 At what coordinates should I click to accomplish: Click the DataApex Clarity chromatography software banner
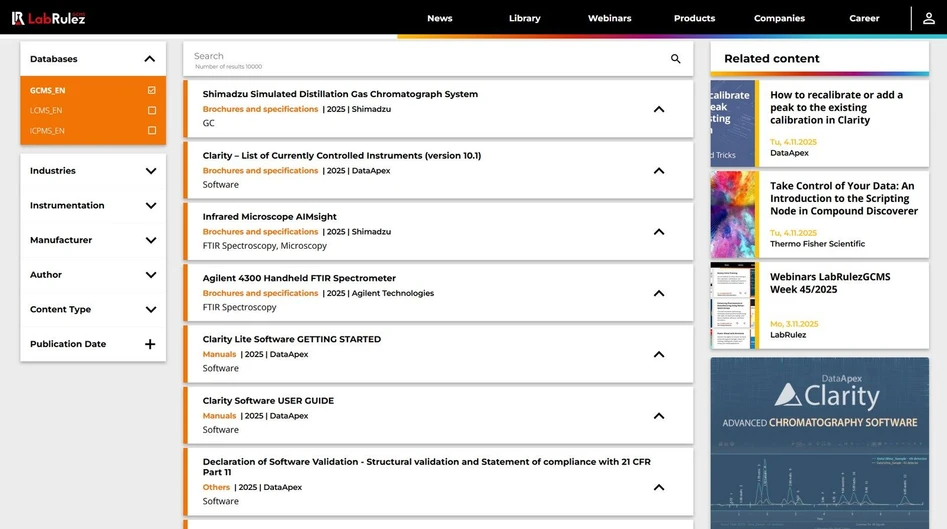(x=820, y=443)
